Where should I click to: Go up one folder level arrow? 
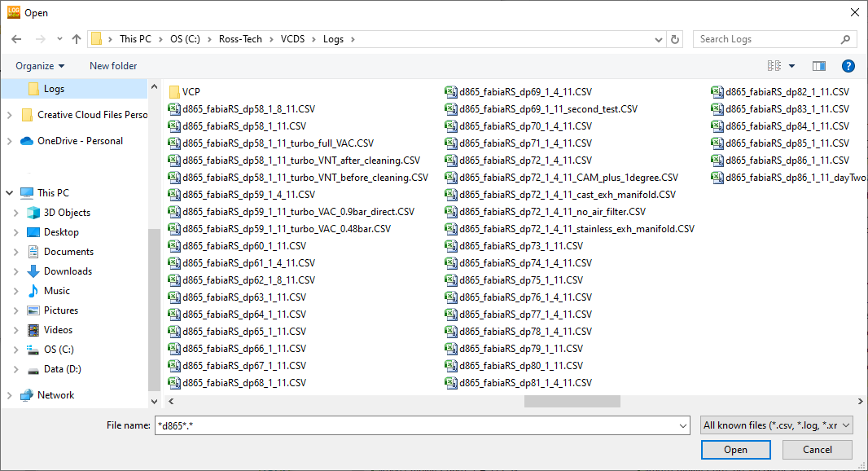(77, 38)
